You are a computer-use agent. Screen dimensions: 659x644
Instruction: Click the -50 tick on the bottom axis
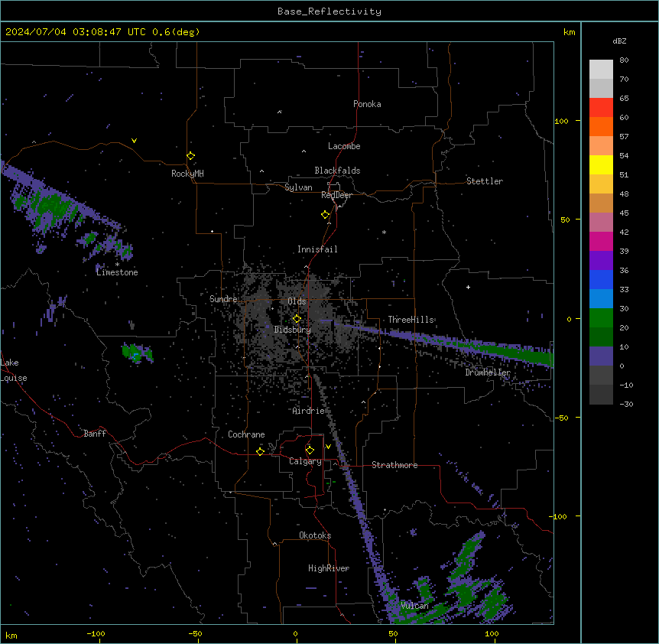coord(195,633)
